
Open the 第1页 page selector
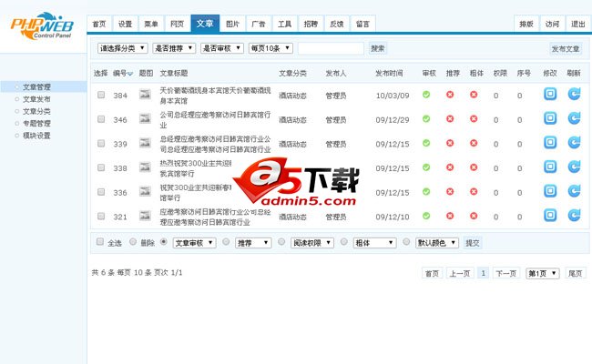pyautogui.click(x=542, y=273)
